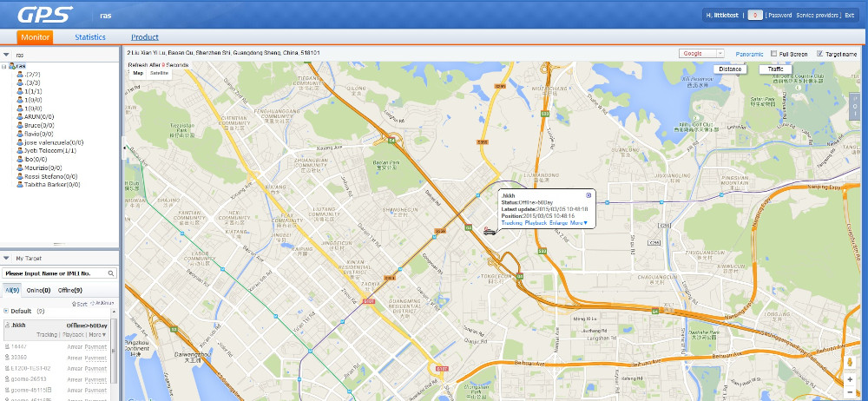Viewport: 868px width, 401px height.
Task: Open the Google map provider dropdown
Action: tap(701, 54)
